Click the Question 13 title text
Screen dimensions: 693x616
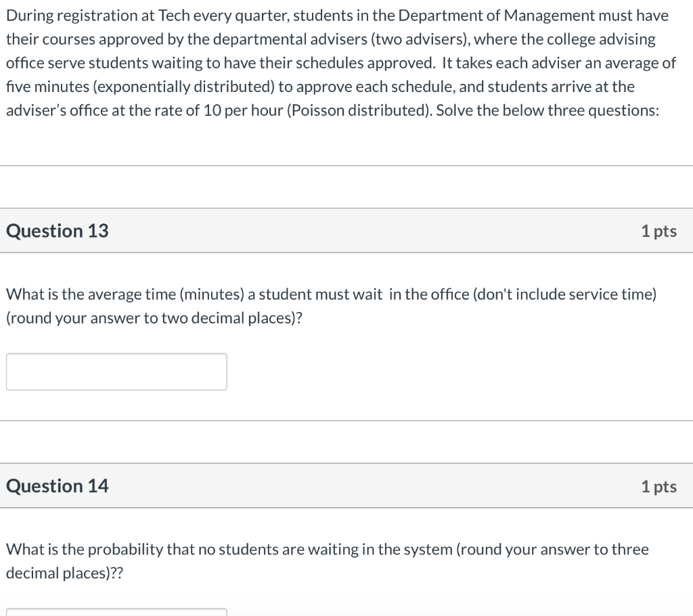click(57, 231)
